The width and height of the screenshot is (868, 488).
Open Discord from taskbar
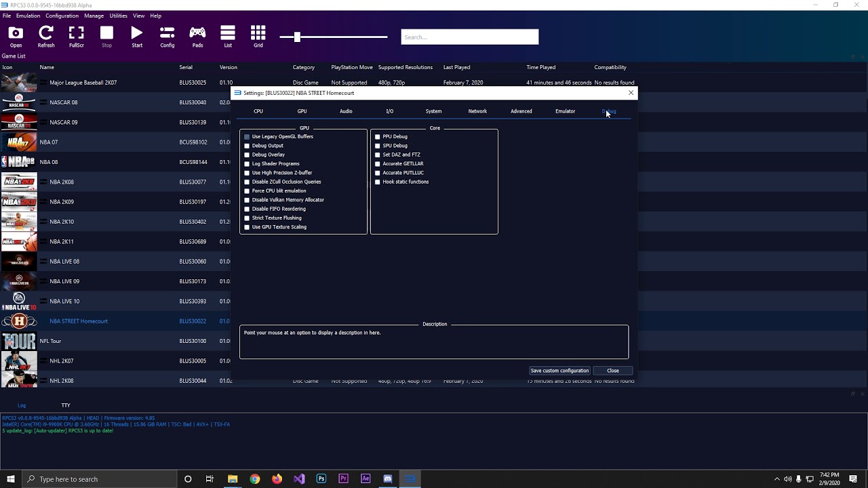(388, 479)
